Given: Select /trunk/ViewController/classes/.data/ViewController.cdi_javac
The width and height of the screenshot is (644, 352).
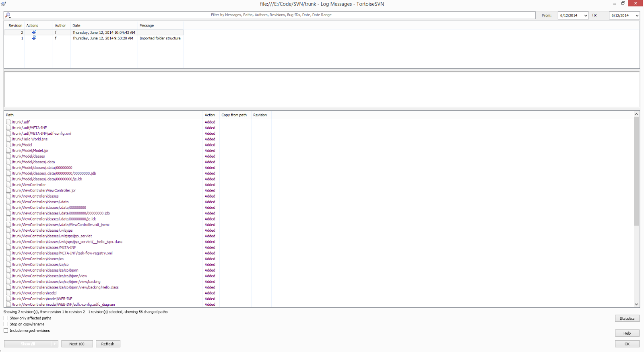Looking at the screenshot, I should [x=60, y=224].
